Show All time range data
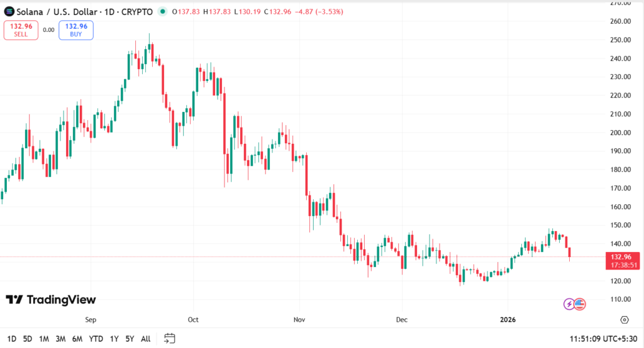This screenshot has width=644, height=348. 145,339
